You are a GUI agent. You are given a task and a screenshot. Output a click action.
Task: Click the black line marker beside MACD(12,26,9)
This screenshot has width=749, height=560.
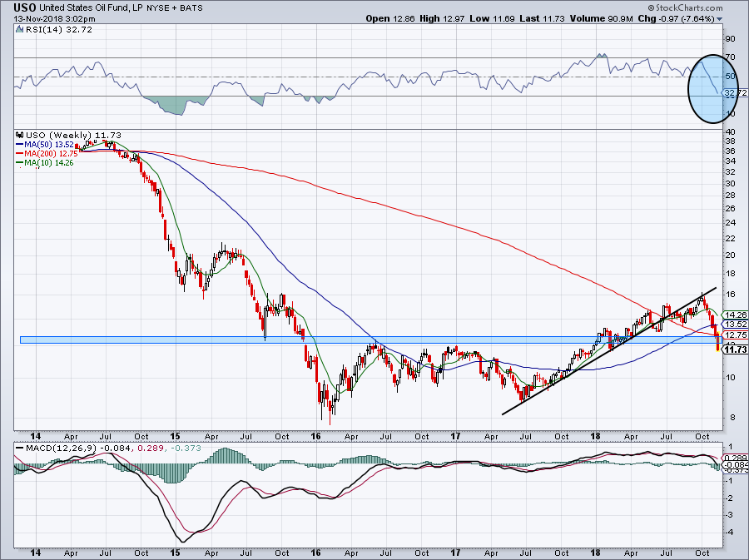[20, 448]
